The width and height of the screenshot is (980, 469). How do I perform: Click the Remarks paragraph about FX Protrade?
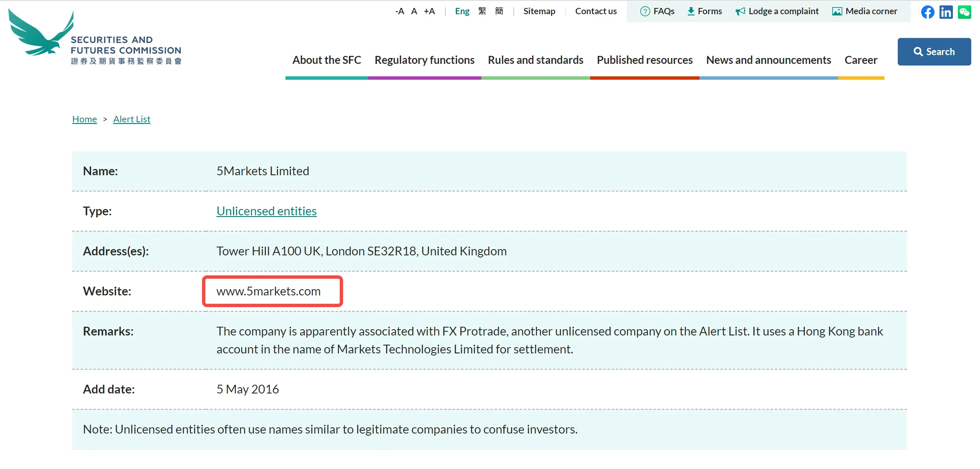click(x=550, y=340)
